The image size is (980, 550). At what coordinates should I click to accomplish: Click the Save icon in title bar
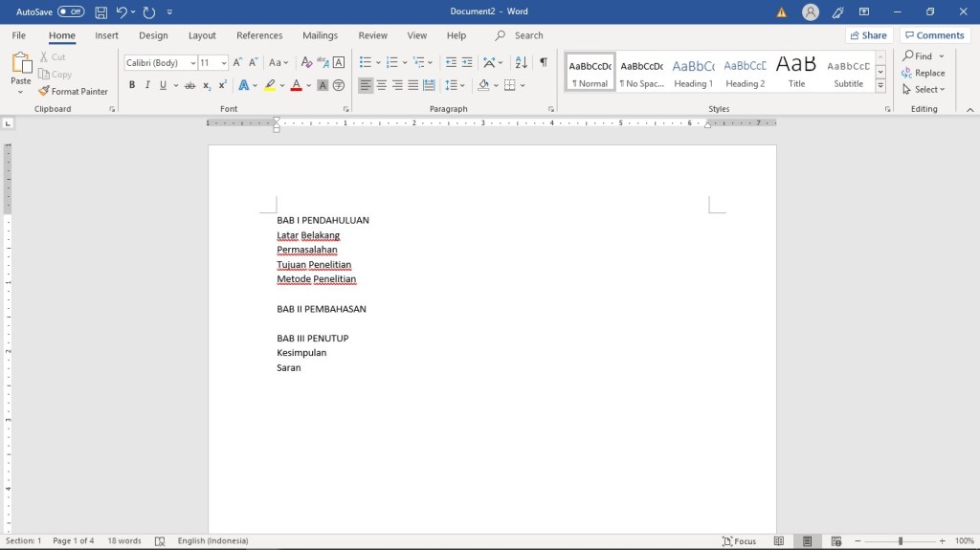coord(100,12)
